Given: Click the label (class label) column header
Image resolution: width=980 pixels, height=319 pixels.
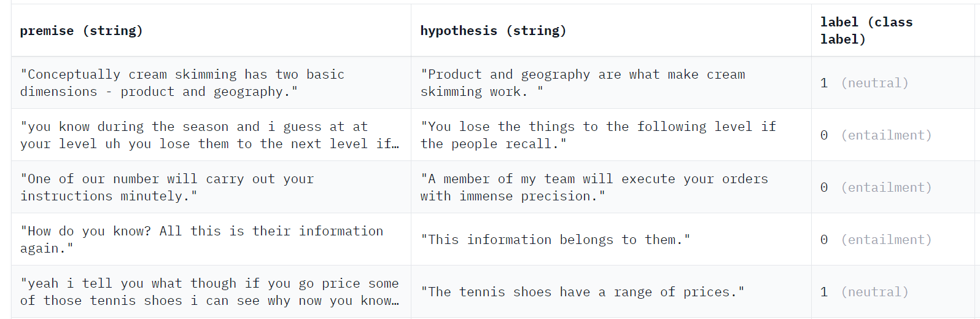Looking at the screenshot, I should click(x=866, y=31).
